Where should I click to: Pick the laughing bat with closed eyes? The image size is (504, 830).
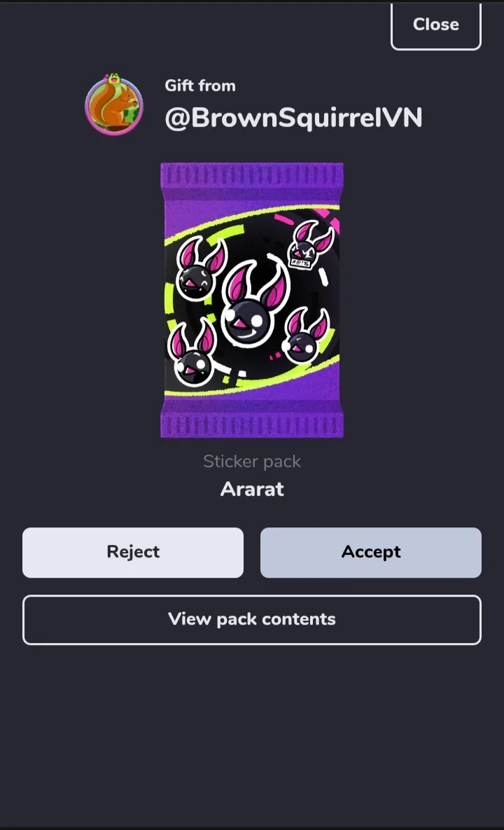tap(200, 270)
